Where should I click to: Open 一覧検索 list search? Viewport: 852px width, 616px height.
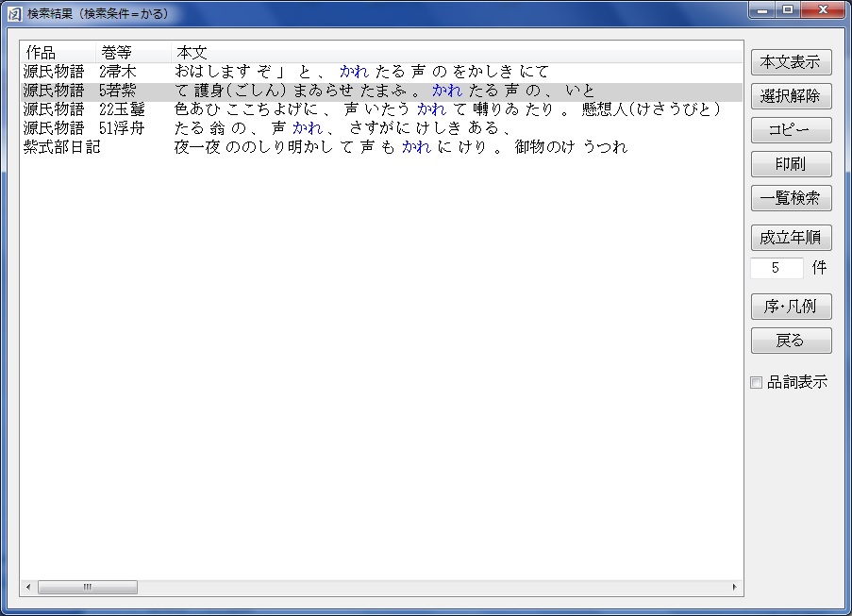coord(791,198)
